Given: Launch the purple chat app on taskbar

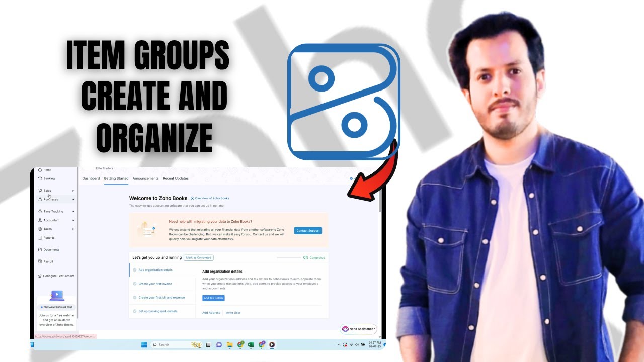Looking at the screenshot, I should (219, 345).
